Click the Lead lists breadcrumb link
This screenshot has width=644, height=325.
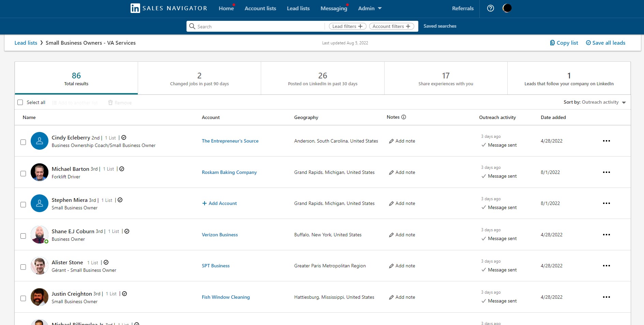coord(26,43)
